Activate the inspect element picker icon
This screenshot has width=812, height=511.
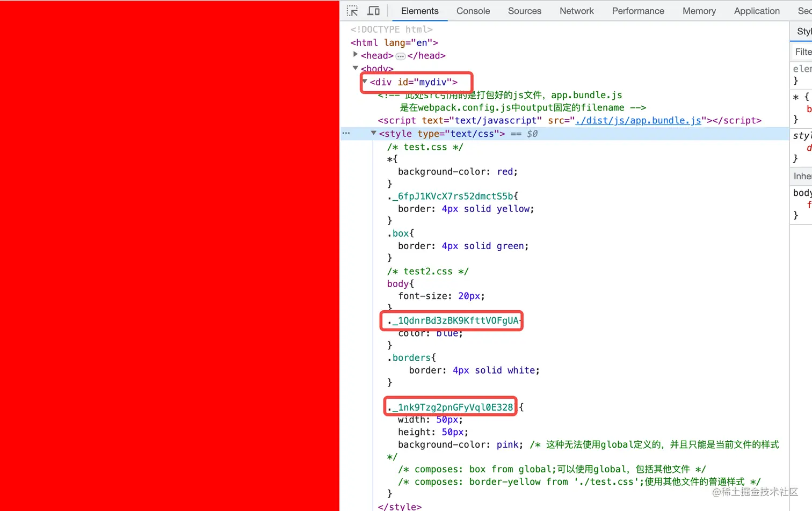pos(352,11)
